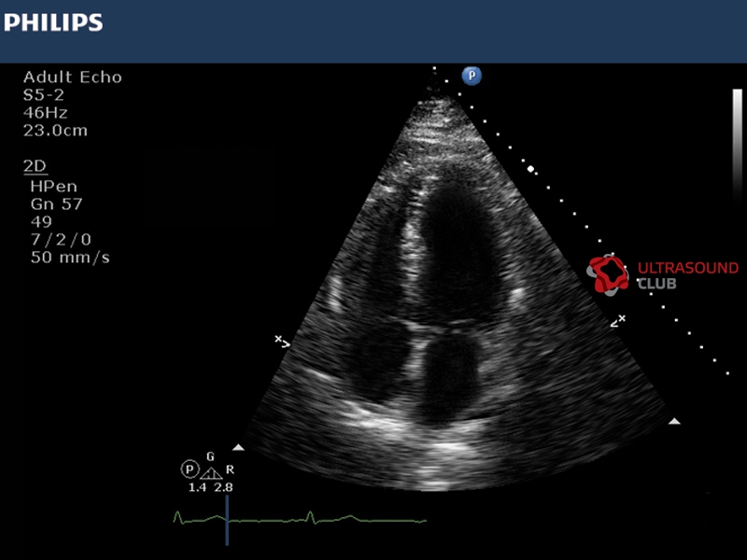Click the 50 mm/s sweep speed
Screen dimensions: 747x560
pos(70,258)
